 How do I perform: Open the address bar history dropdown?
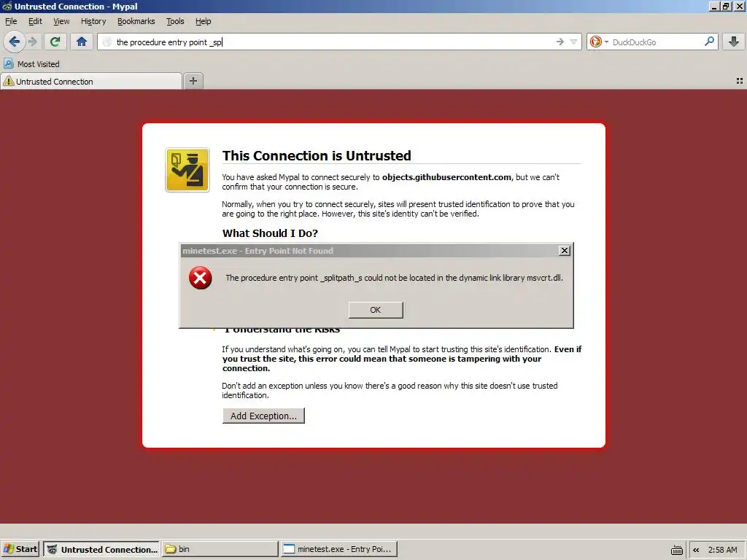573,42
